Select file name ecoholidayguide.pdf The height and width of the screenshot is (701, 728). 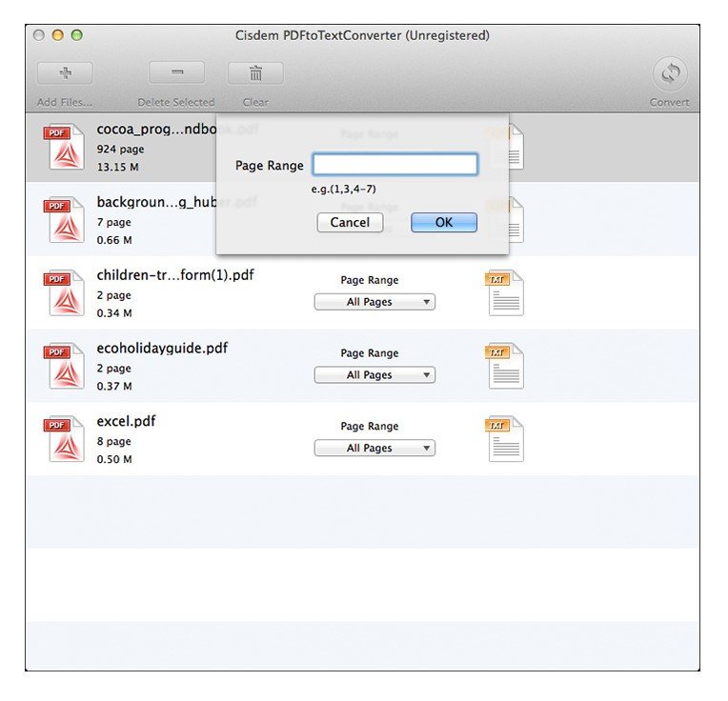click(163, 349)
